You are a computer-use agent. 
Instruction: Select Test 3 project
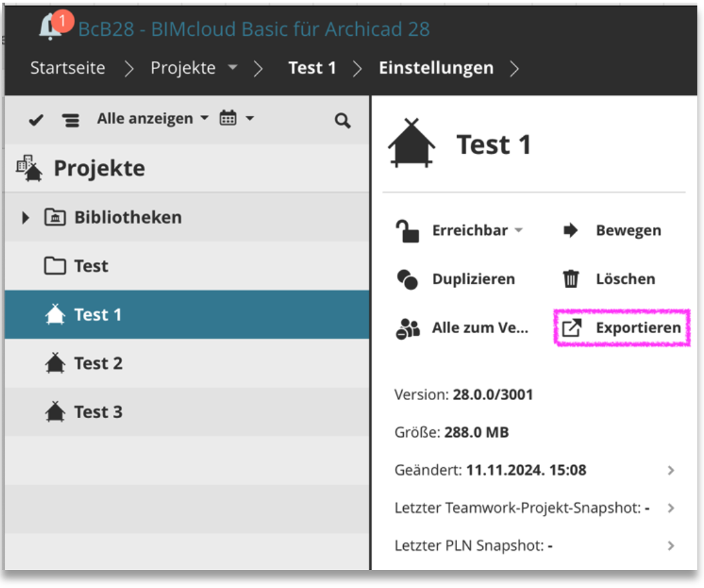pyautogui.click(x=187, y=411)
